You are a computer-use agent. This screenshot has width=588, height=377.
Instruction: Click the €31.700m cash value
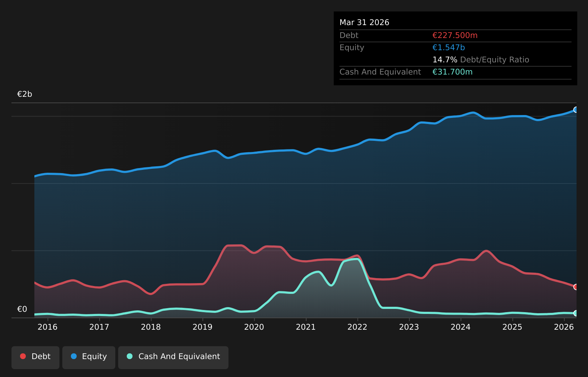point(453,72)
